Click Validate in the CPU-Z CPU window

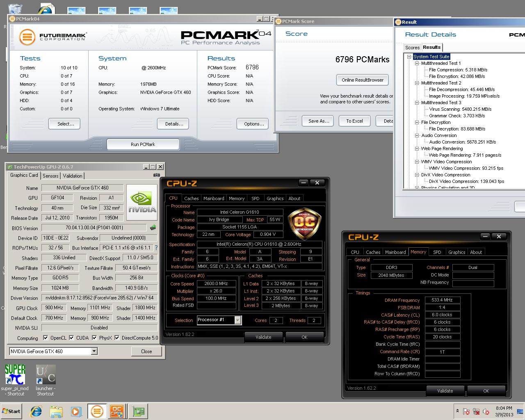pos(263,337)
